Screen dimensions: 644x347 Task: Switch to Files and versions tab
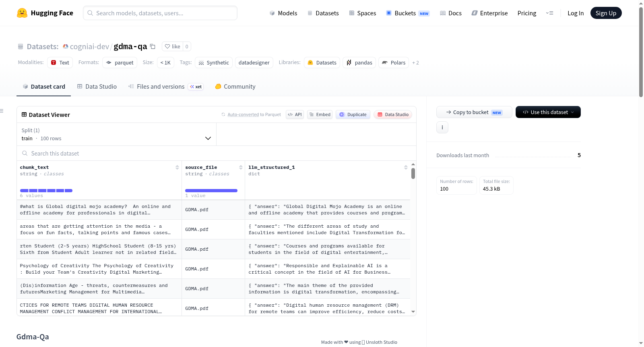(x=166, y=87)
